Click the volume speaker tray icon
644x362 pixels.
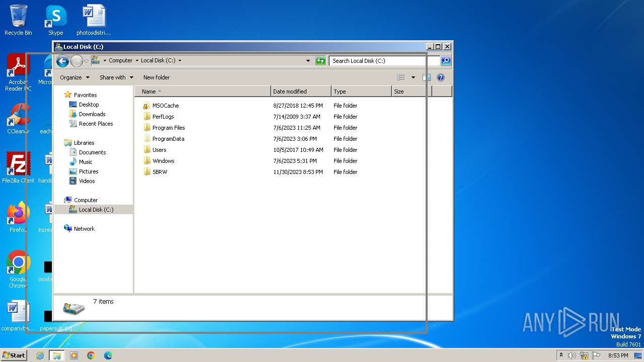tap(572, 355)
